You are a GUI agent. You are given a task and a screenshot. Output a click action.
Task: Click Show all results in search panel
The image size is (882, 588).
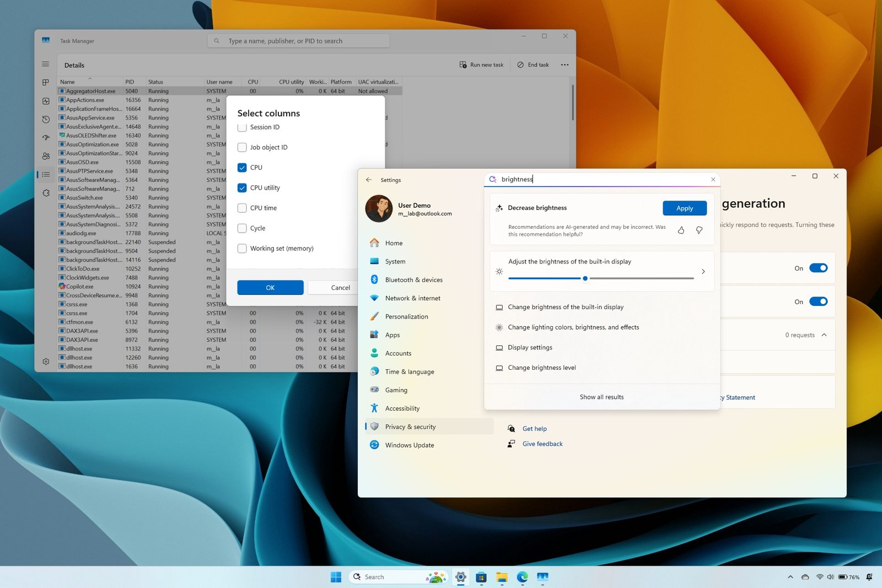601,396
